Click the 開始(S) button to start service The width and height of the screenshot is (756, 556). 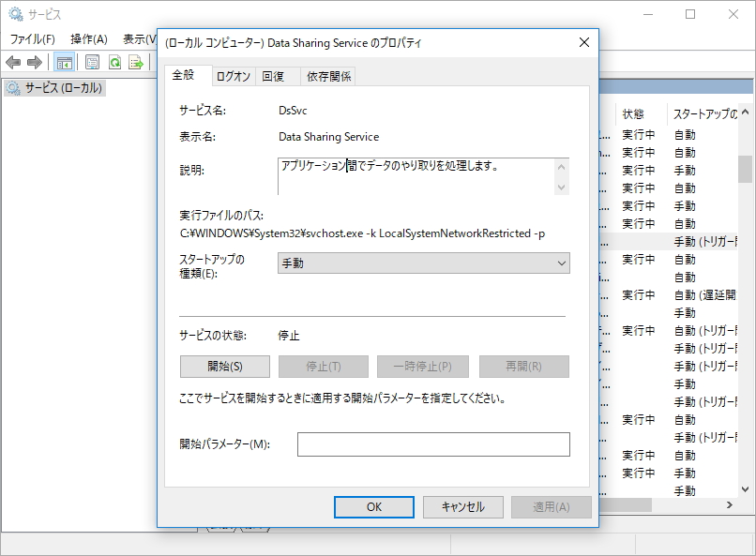[223, 367]
